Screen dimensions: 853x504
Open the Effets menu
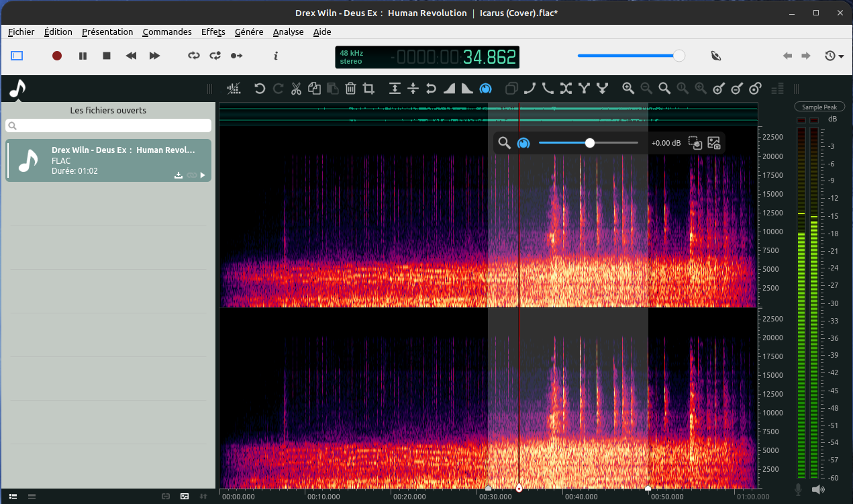pos(213,32)
